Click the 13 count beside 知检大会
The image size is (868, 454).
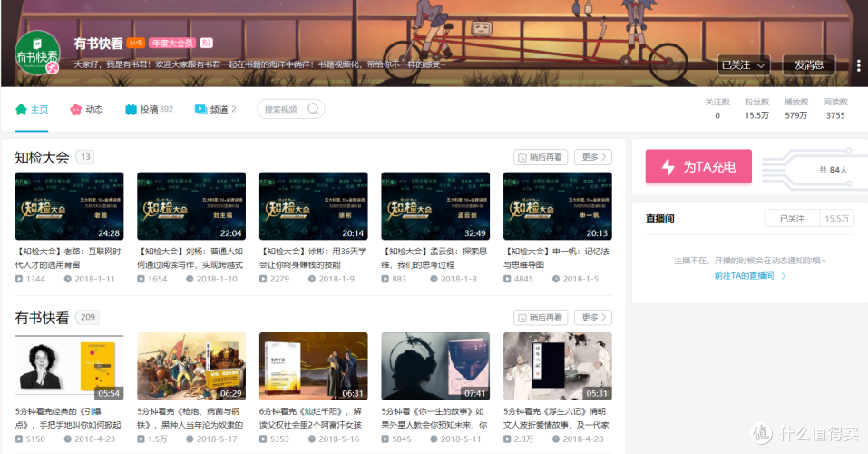(x=85, y=157)
